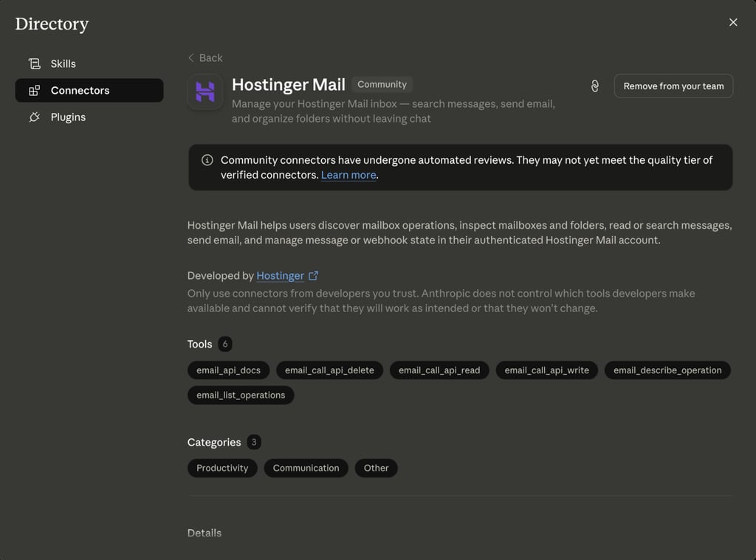Screen dimensions: 756x560
Task: Click the Hostinger Mail logo icon
Action: coord(205,91)
